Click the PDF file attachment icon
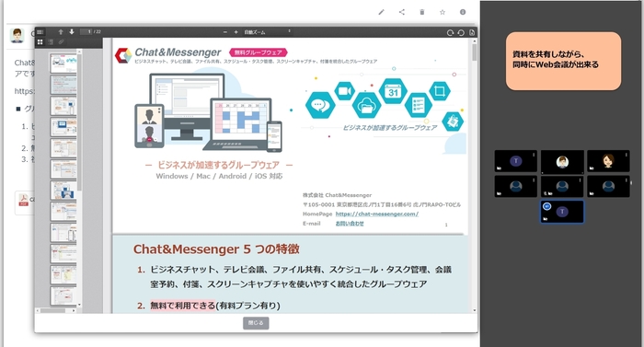 coord(23,201)
